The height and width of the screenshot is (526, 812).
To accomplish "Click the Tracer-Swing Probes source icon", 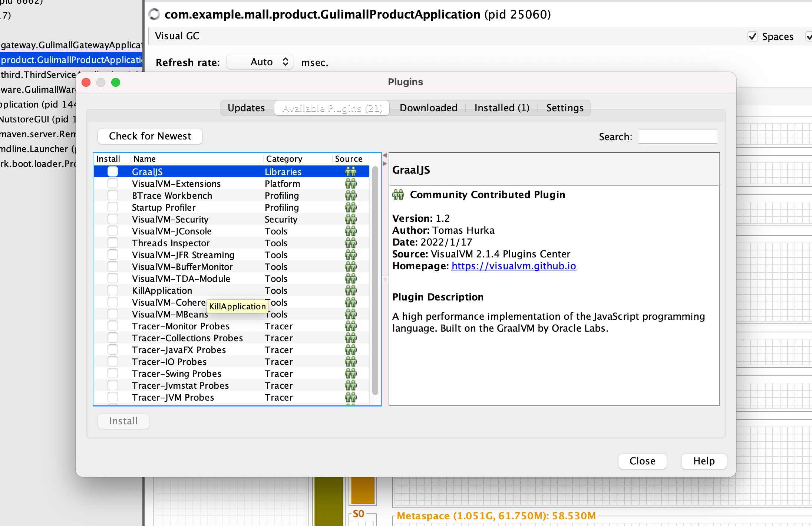I will 350,374.
